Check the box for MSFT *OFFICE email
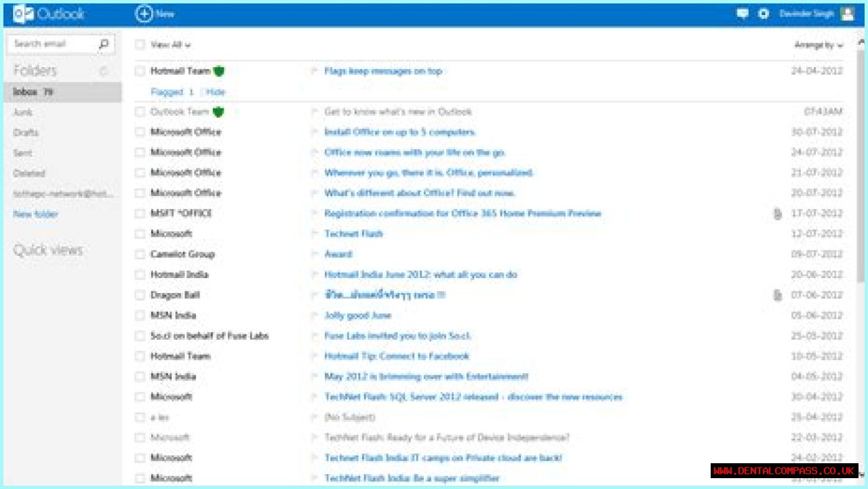The width and height of the screenshot is (868, 489). (x=140, y=214)
